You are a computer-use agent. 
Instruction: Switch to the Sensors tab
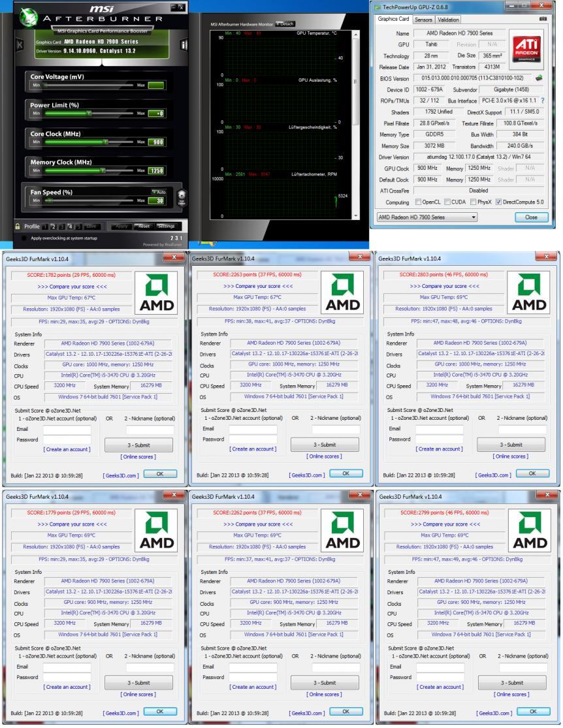click(x=423, y=20)
